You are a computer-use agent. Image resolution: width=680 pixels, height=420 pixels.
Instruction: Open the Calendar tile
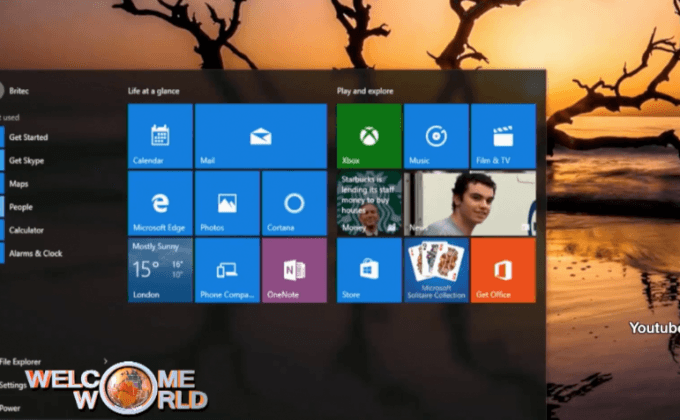point(160,136)
